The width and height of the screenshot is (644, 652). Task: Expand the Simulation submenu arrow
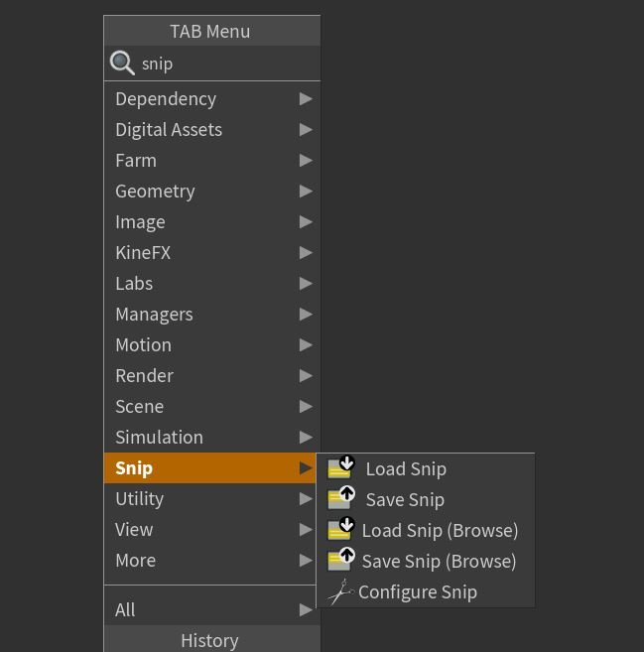click(x=306, y=438)
